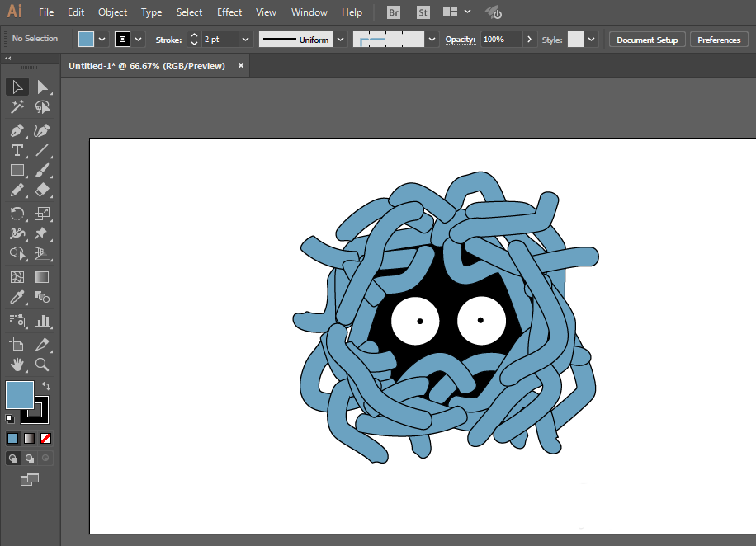Open the Uniform stroke profile dropdown
The height and width of the screenshot is (546, 756).
point(340,40)
